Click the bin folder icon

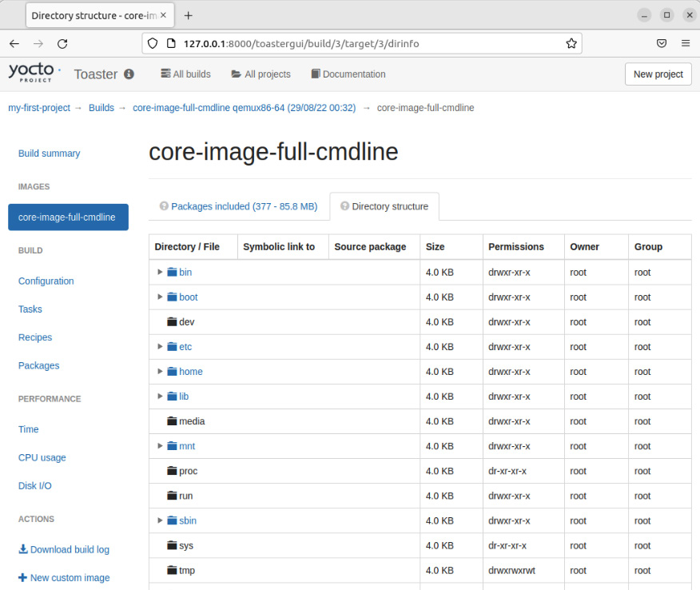click(x=172, y=272)
